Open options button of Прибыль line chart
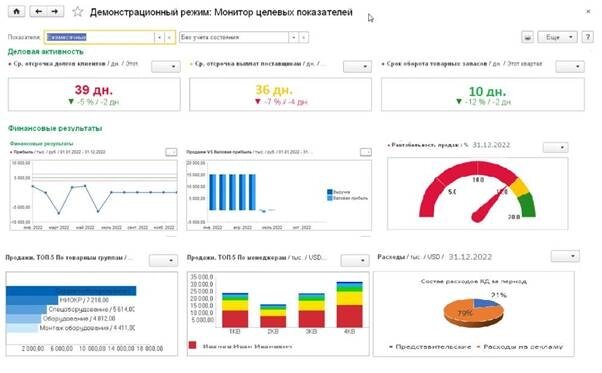Image resolution: width=602 pixels, height=373 pixels. [171, 152]
